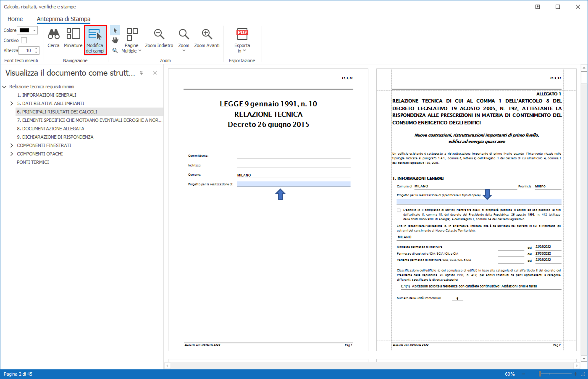
Task: Click the plus zoom button in status bar
Action: (x=575, y=374)
